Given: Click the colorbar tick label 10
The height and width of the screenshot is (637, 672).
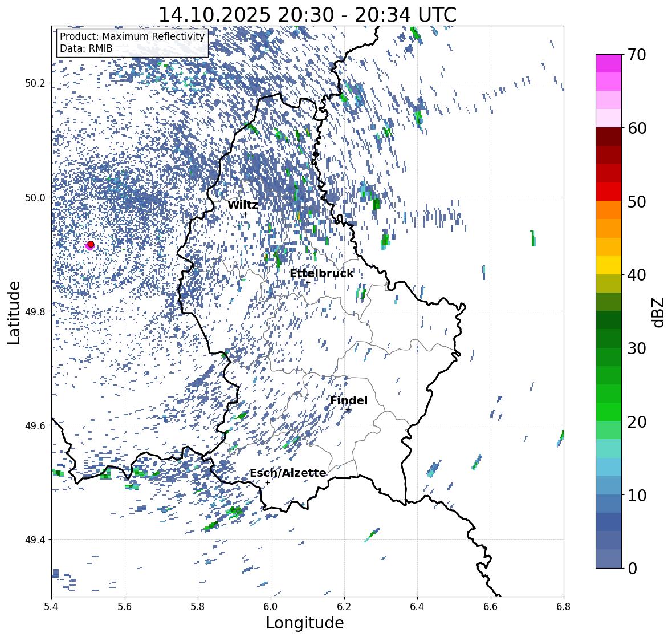Looking at the screenshot, I should click(x=637, y=495).
